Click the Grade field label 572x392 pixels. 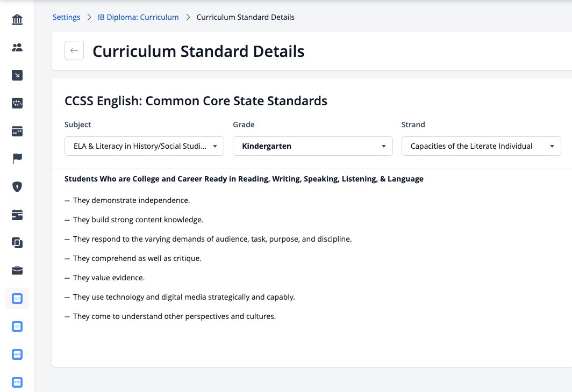[244, 125]
